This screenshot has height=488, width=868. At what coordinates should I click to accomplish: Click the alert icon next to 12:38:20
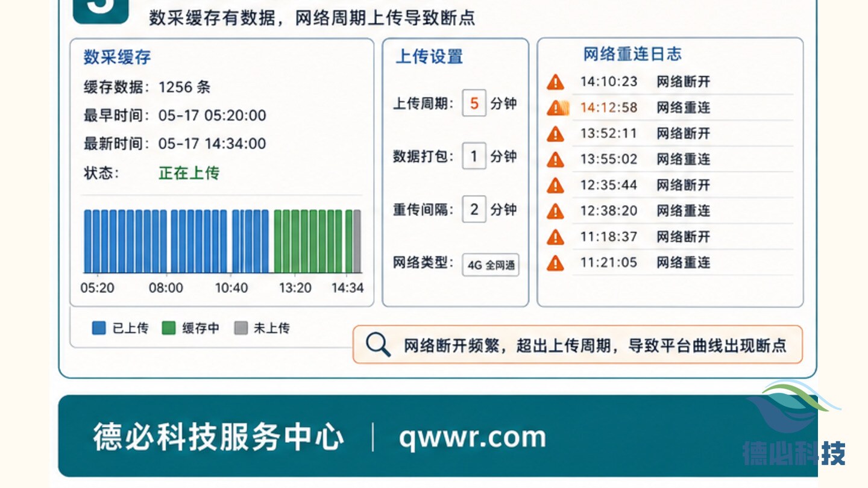[x=555, y=211]
